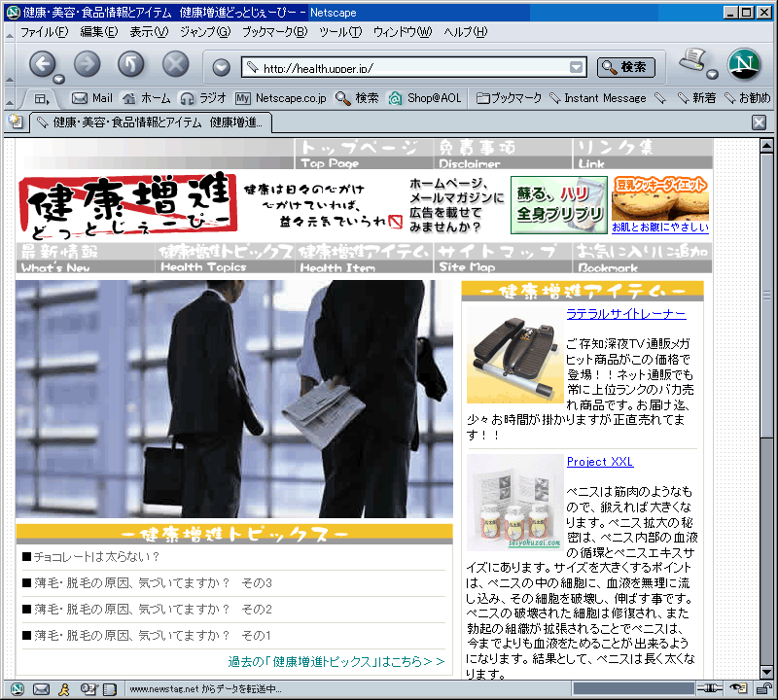Collapse the menu bar using its grip

click(x=10, y=33)
